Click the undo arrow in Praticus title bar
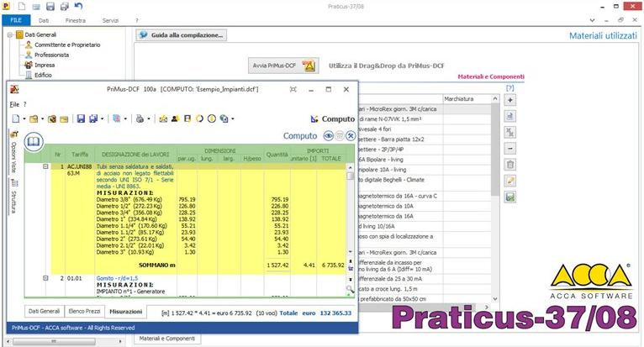The image size is (644, 347). [78, 6]
